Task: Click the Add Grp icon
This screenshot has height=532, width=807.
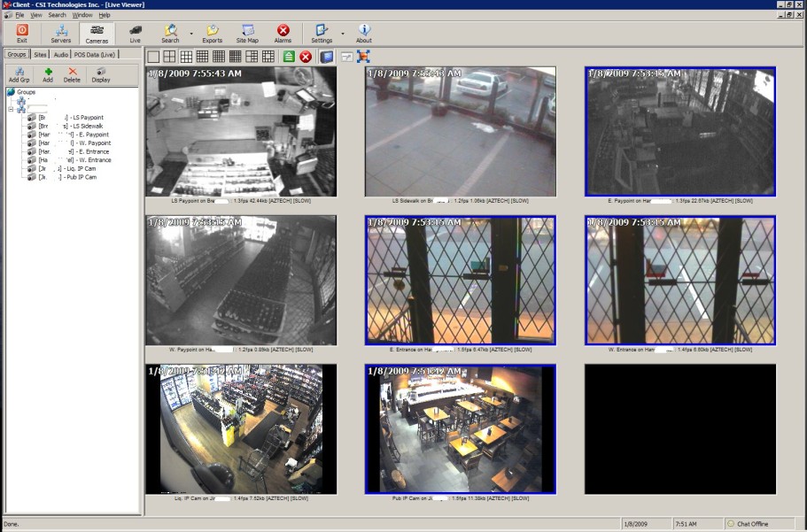Action: click(19, 74)
